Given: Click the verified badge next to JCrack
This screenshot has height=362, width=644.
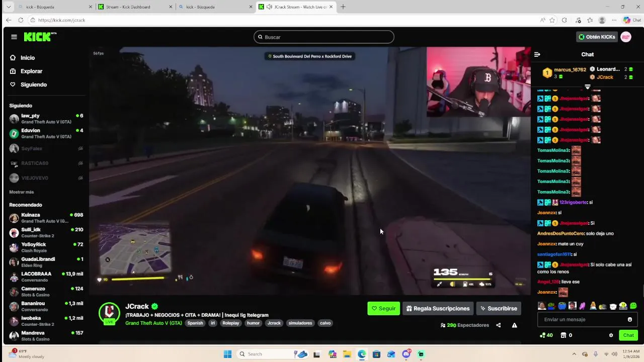Looking at the screenshot, I should point(155,306).
